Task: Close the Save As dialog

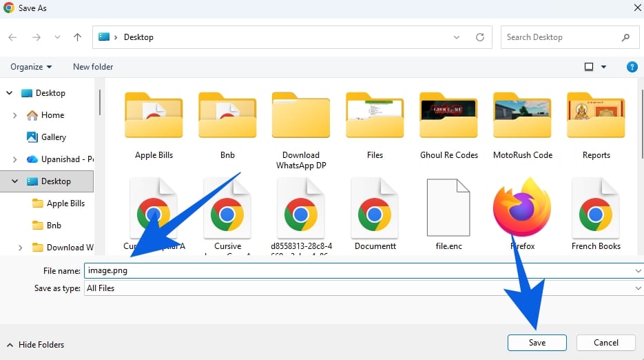Action: [x=637, y=8]
